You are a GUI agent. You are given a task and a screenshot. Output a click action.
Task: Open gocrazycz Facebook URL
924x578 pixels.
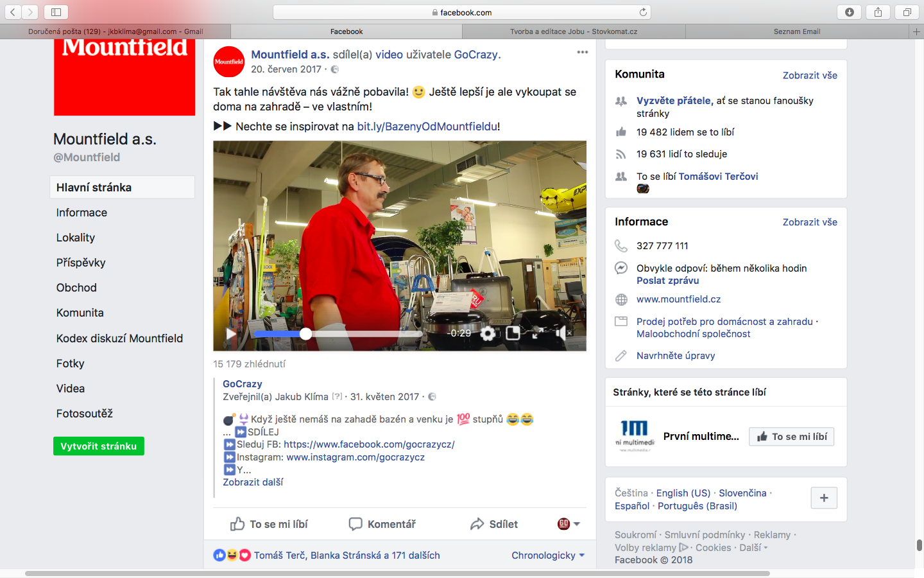(x=369, y=444)
